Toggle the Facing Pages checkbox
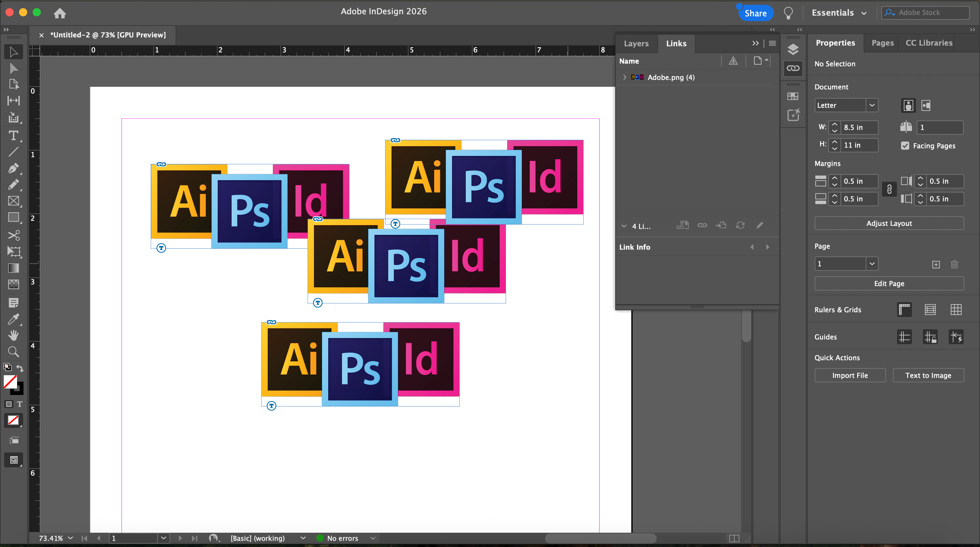Image resolution: width=980 pixels, height=547 pixels. click(x=905, y=146)
